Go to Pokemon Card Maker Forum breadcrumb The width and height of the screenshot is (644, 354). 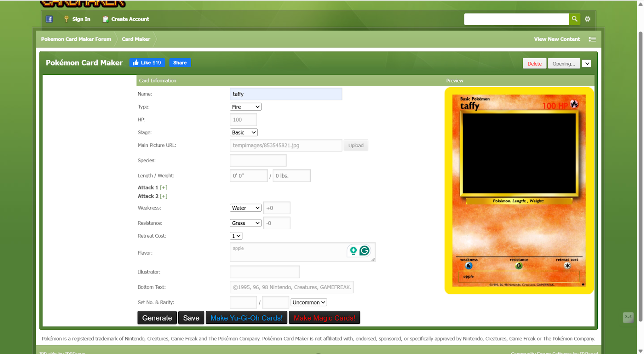(76, 39)
